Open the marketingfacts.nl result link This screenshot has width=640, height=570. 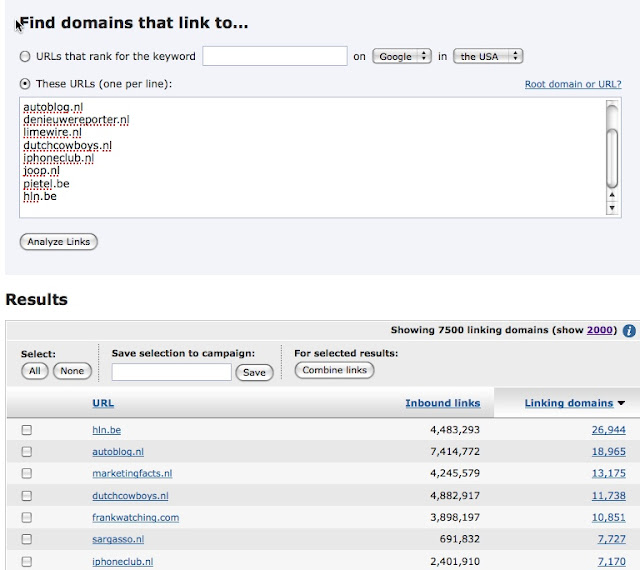tap(132, 473)
